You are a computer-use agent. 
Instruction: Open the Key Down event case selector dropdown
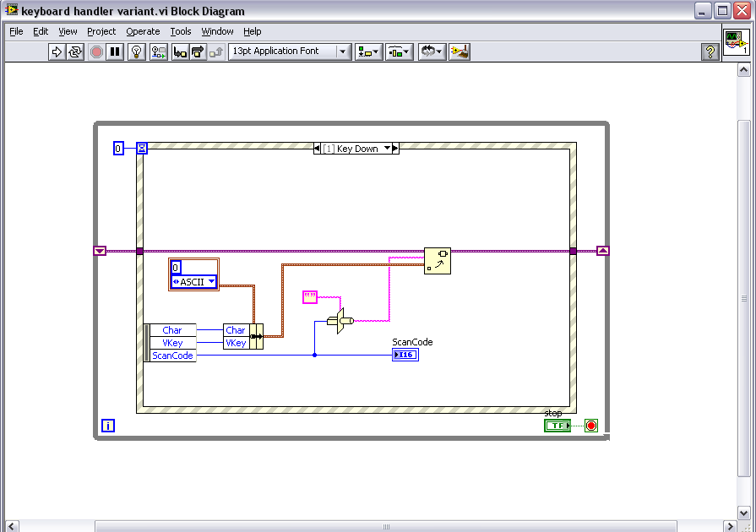pos(385,148)
